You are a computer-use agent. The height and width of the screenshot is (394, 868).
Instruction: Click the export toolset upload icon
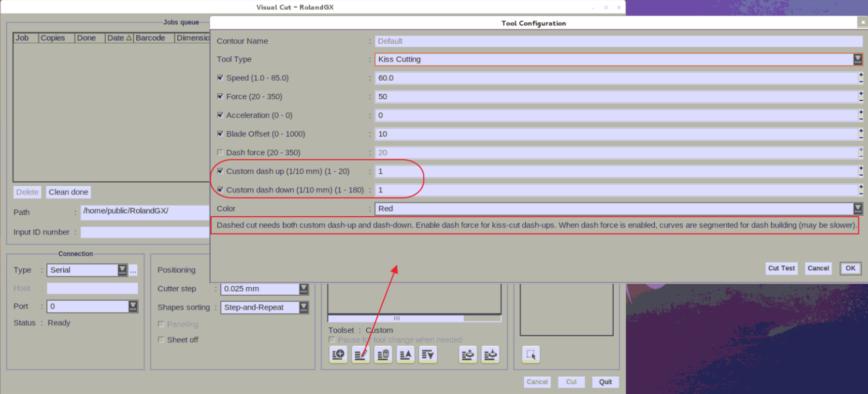click(468, 354)
